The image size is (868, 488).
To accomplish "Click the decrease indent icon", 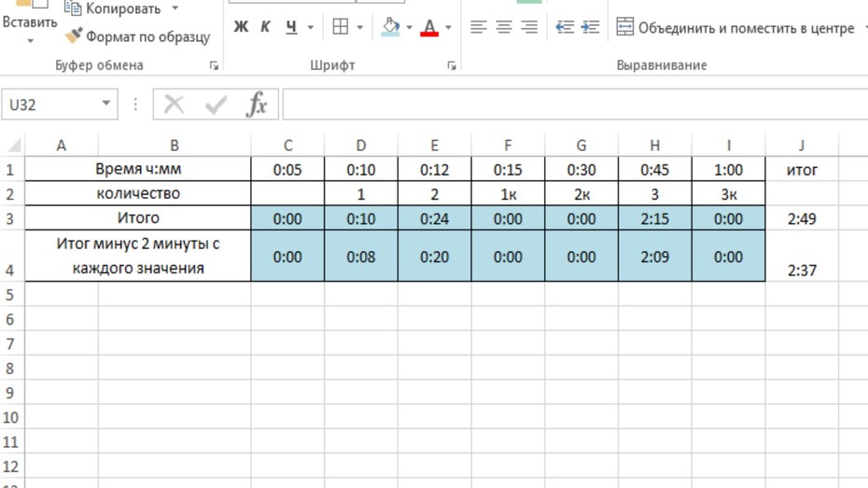I will [565, 26].
